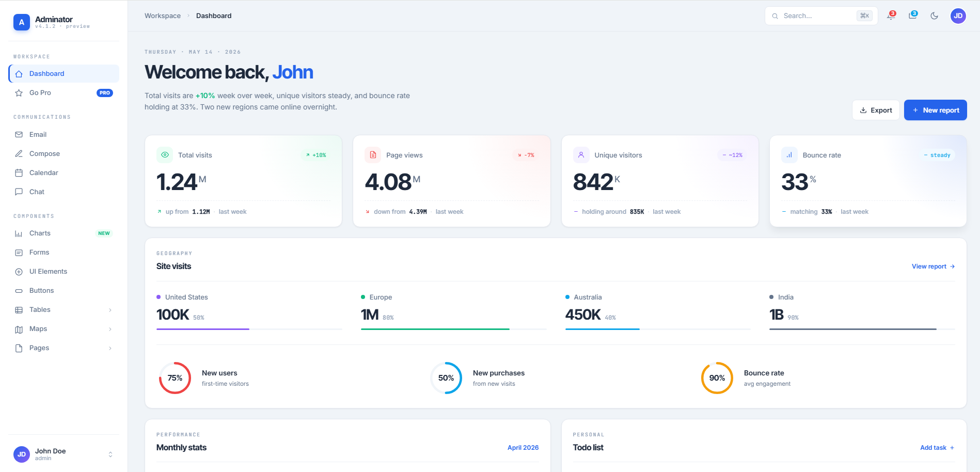The width and height of the screenshot is (980, 472).
Task: Click the Total visits eye icon
Action: (165, 155)
